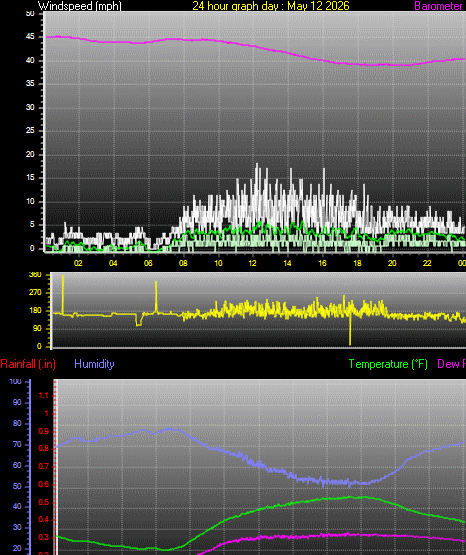Click the blue 'Humidity' legend label
The image size is (466, 555).
[94, 364]
